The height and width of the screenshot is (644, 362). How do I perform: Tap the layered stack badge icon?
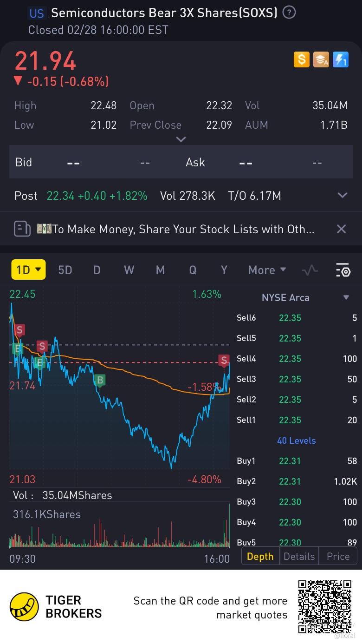321,59
